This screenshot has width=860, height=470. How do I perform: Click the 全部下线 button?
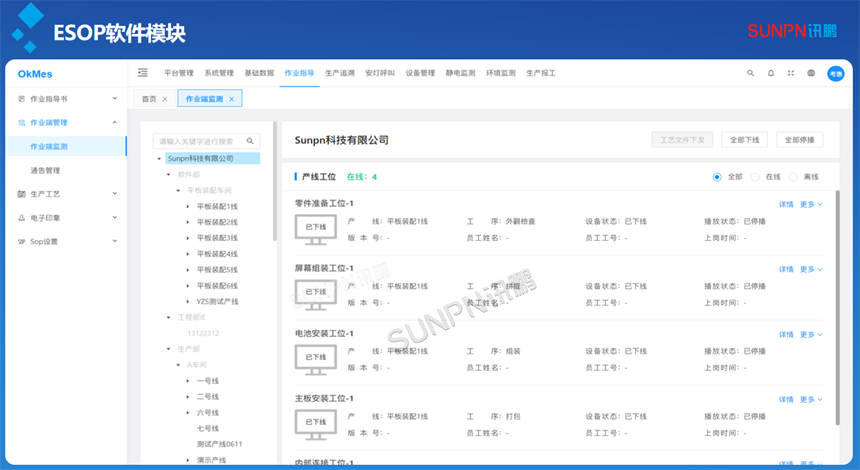pos(744,140)
